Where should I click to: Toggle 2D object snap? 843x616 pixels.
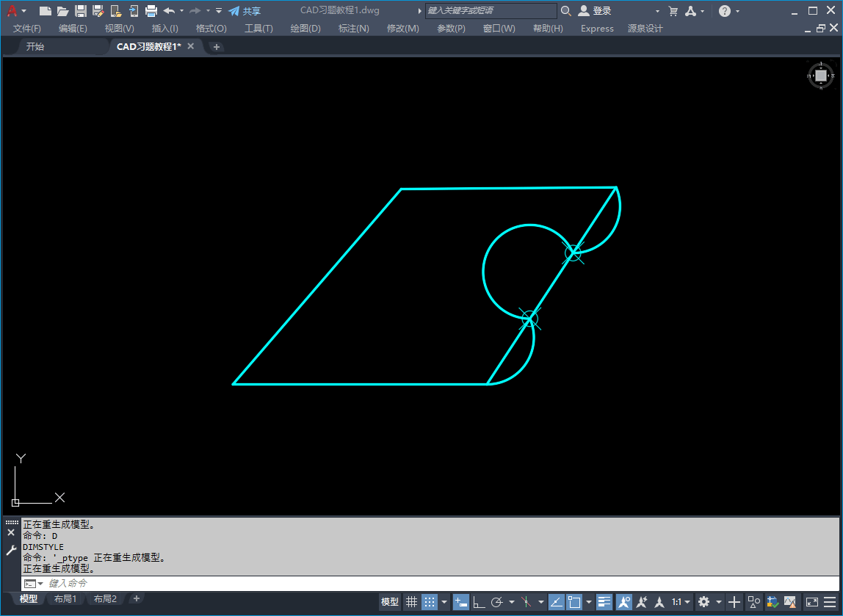(574, 602)
